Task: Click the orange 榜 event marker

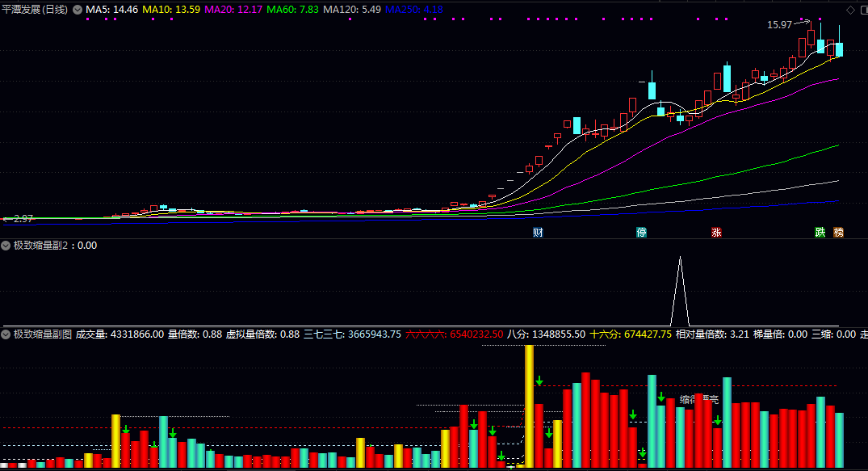Action: click(838, 233)
